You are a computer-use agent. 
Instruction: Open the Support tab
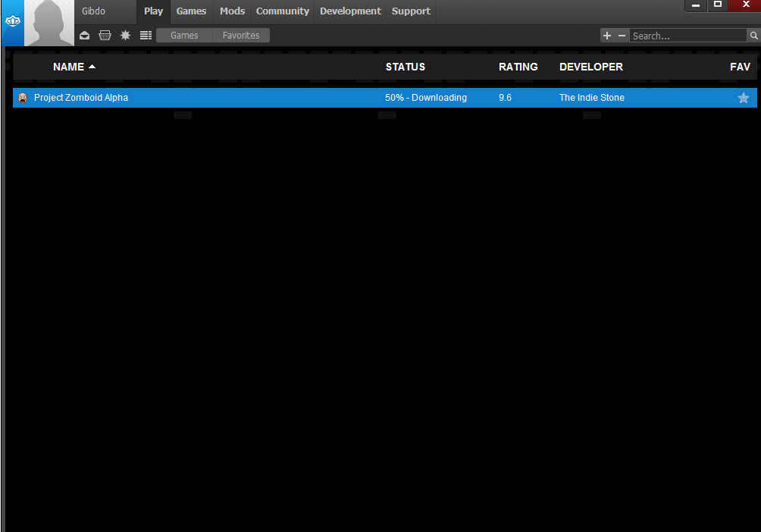pos(411,11)
